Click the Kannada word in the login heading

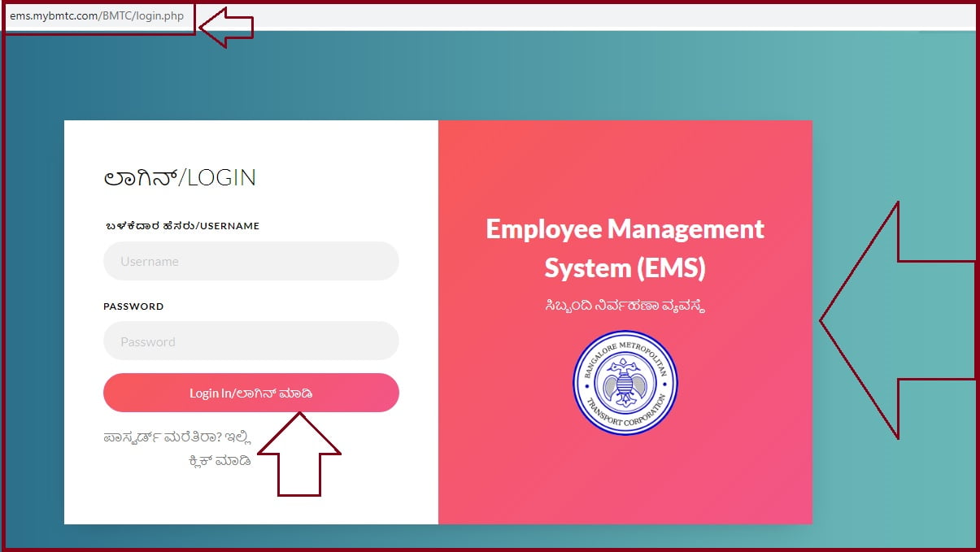(x=140, y=177)
